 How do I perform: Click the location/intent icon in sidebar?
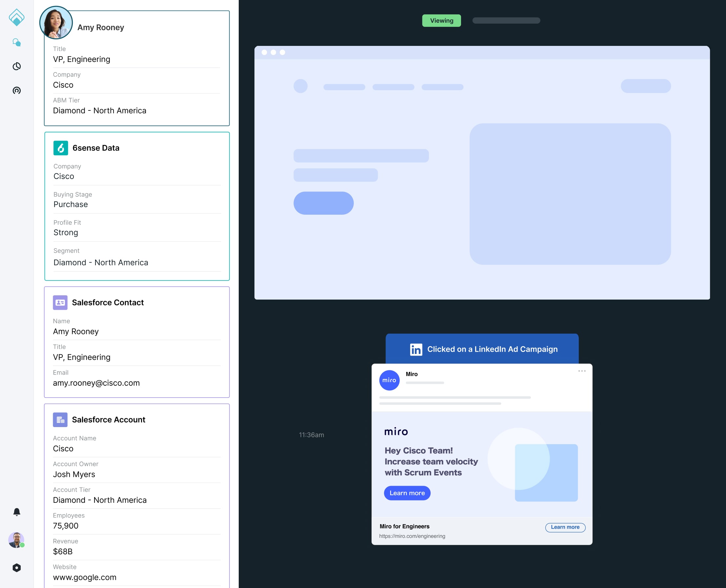(17, 90)
